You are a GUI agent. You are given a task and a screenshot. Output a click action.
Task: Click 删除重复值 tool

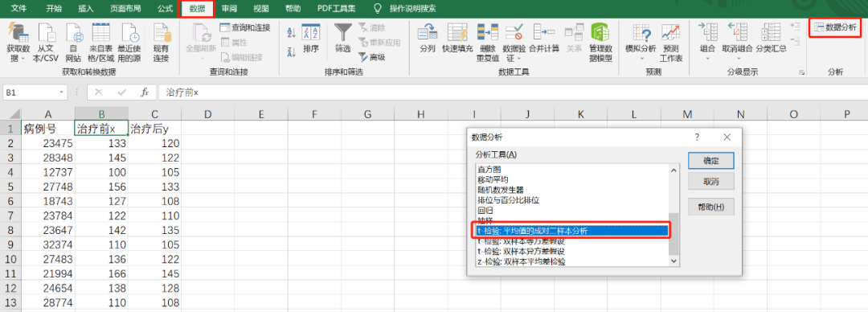click(x=488, y=43)
